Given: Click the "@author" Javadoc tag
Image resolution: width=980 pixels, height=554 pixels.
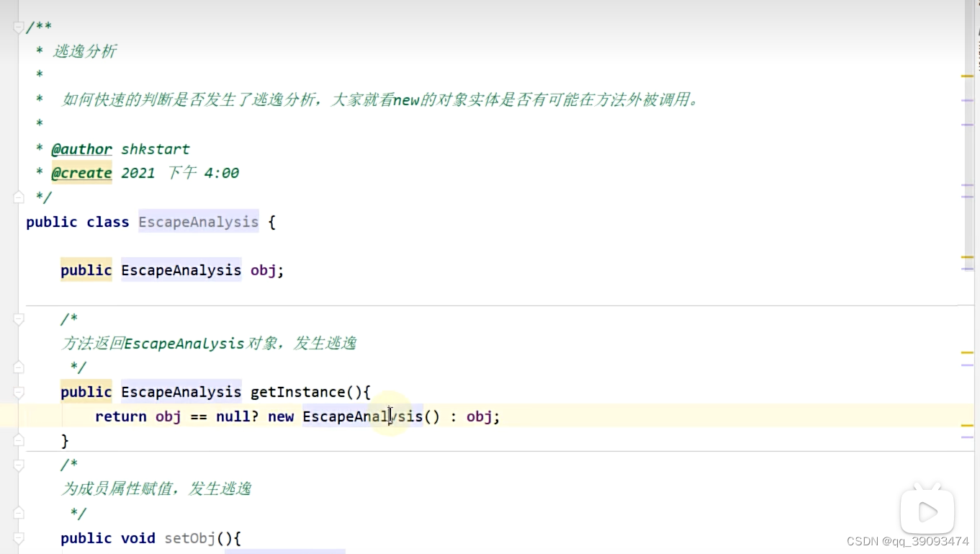Looking at the screenshot, I should (x=81, y=149).
